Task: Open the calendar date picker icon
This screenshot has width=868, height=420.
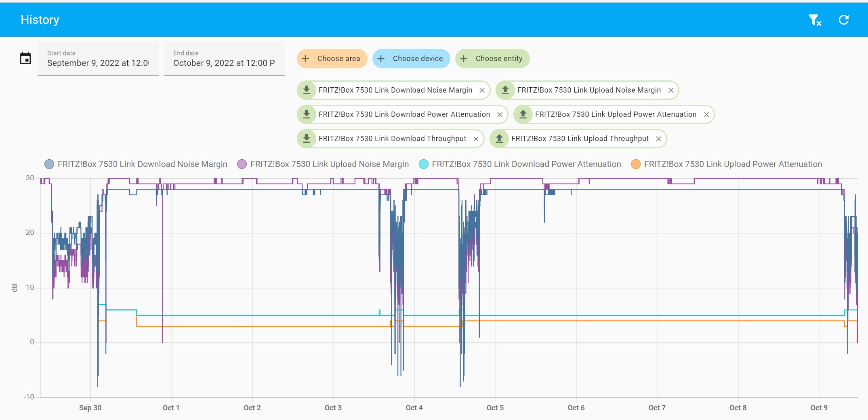Action: click(x=25, y=59)
